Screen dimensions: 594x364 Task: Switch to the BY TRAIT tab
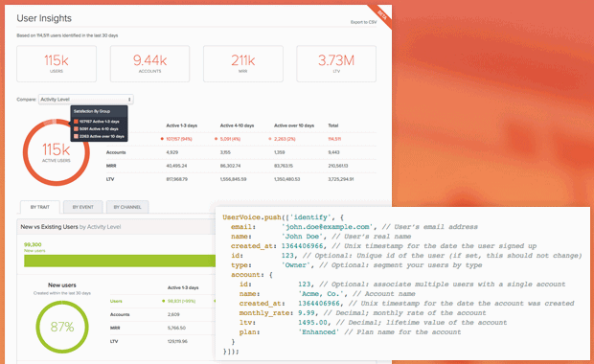coord(40,207)
